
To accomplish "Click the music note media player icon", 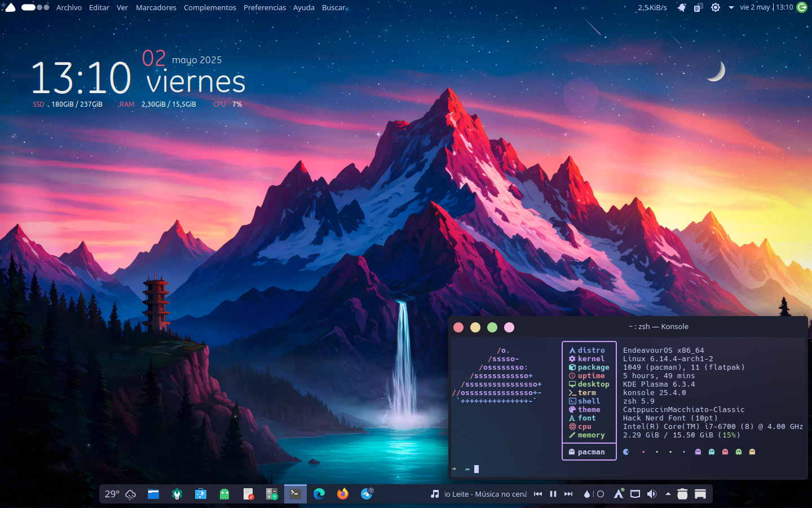I will 435,494.
